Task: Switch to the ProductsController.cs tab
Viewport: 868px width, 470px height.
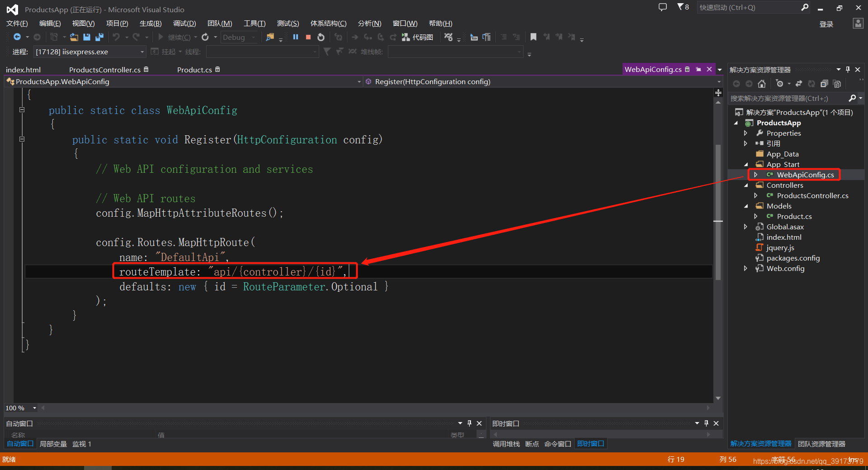Action: [x=104, y=69]
